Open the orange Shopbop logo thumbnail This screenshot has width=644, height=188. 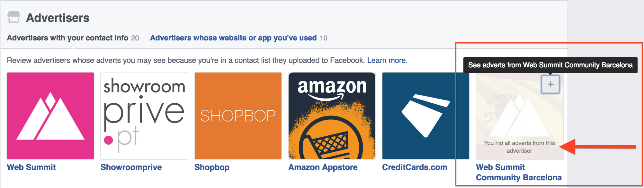pos(238,116)
